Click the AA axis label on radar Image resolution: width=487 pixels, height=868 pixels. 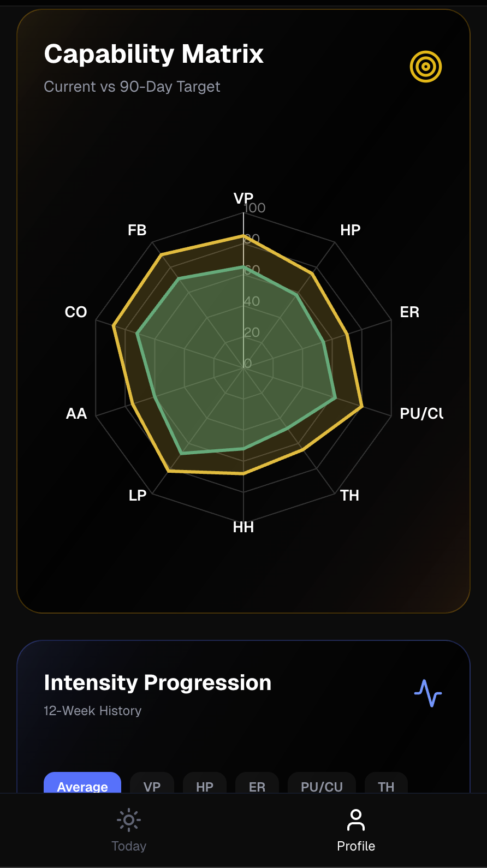click(x=76, y=414)
